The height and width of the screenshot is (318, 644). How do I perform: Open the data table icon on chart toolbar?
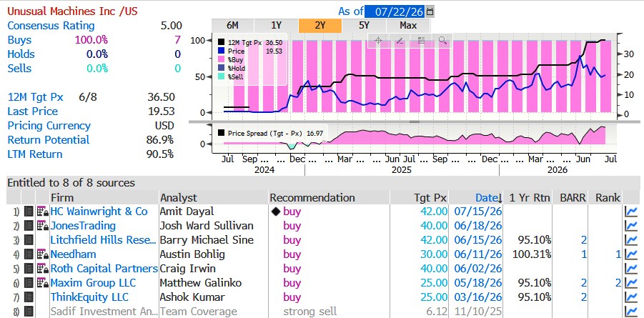[x=421, y=40]
